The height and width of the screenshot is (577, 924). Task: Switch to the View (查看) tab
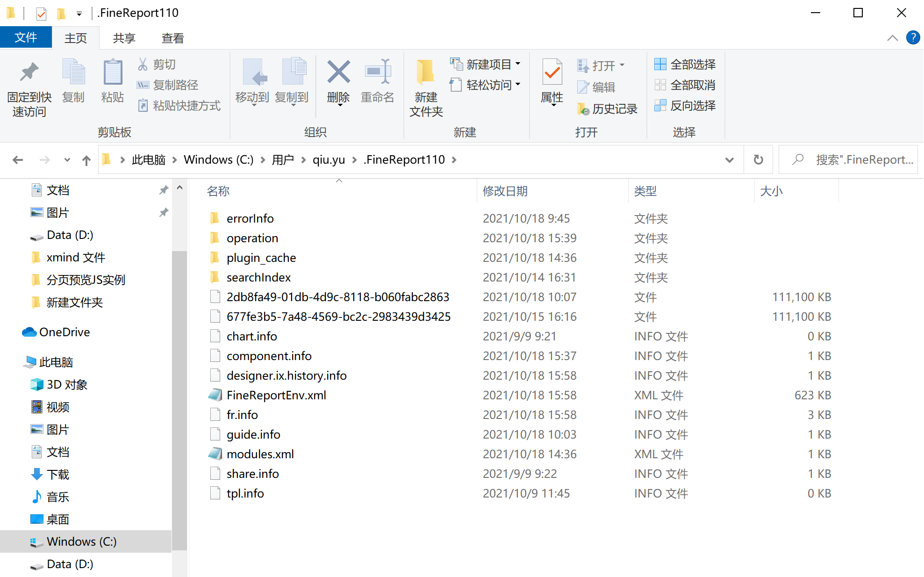click(x=172, y=38)
